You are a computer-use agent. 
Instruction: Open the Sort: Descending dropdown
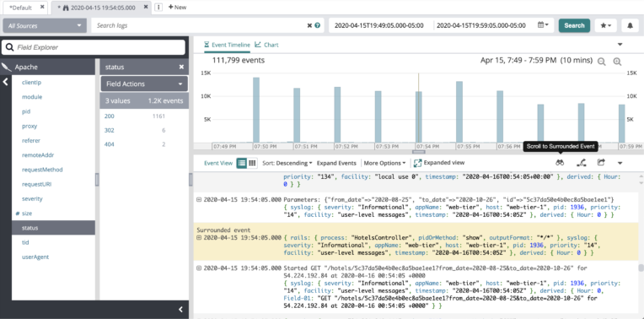coord(287,163)
